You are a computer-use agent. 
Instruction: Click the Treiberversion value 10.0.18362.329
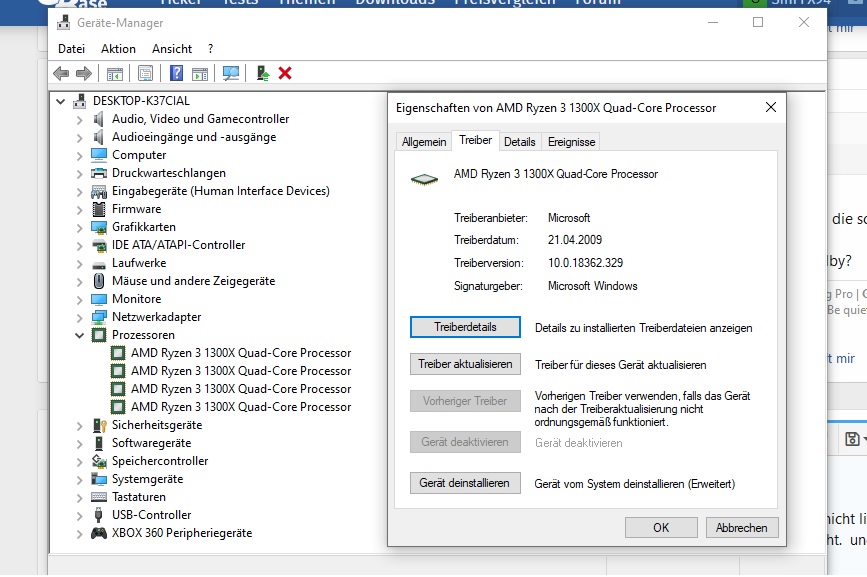[x=585, y=263]
